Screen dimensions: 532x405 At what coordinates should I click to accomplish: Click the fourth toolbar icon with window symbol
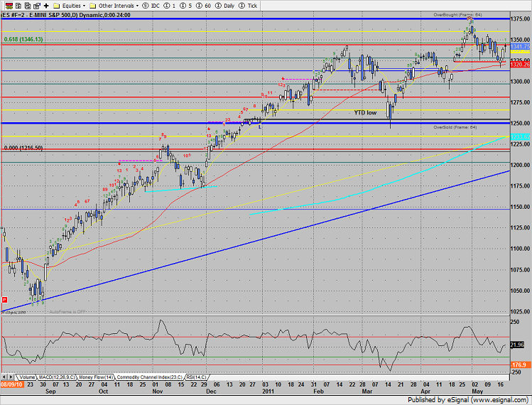click(x=37, y=6)
